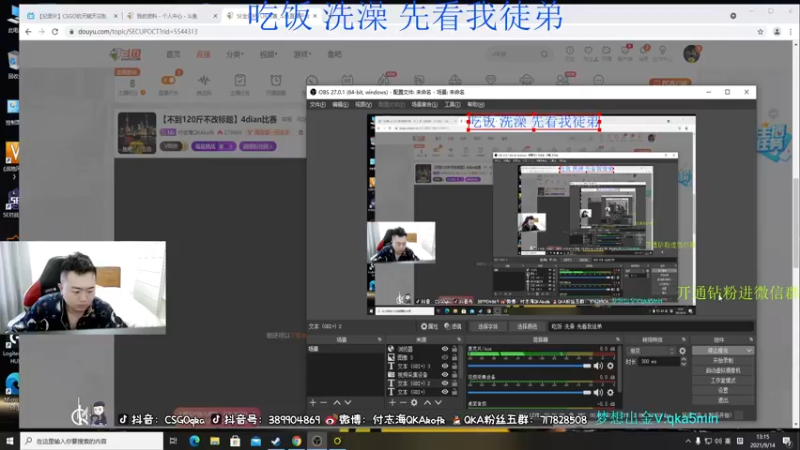Open Chrome back navigation arrow
The height and width of the screenshot is (450, 800).
pyautogui.click(x=28, y=32)
